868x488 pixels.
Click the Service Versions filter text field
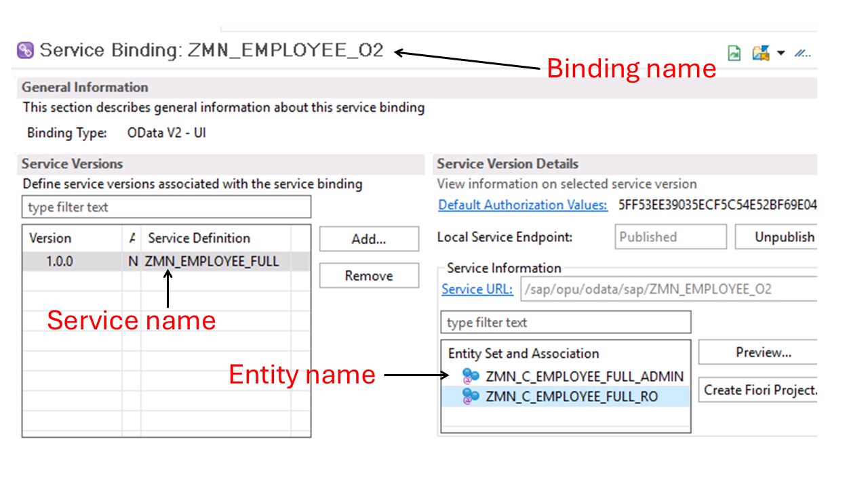[x=166, y=207]
